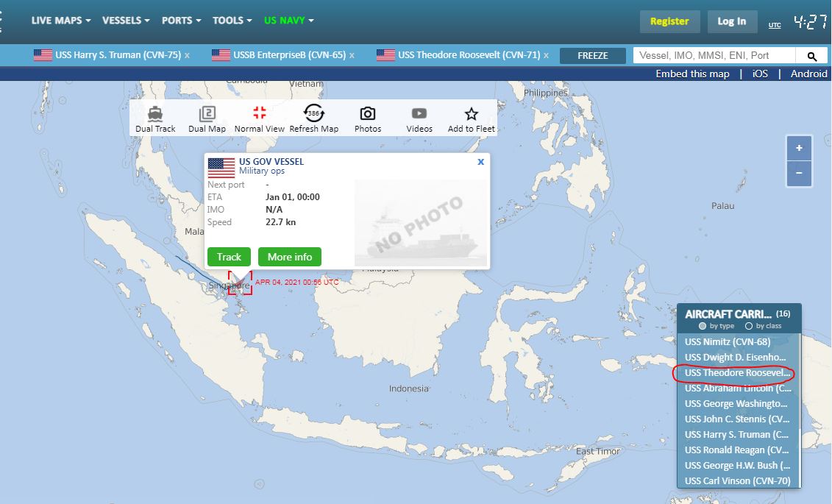Open the iOS app link
Screen dimensions: 832x504
point(760,74)
